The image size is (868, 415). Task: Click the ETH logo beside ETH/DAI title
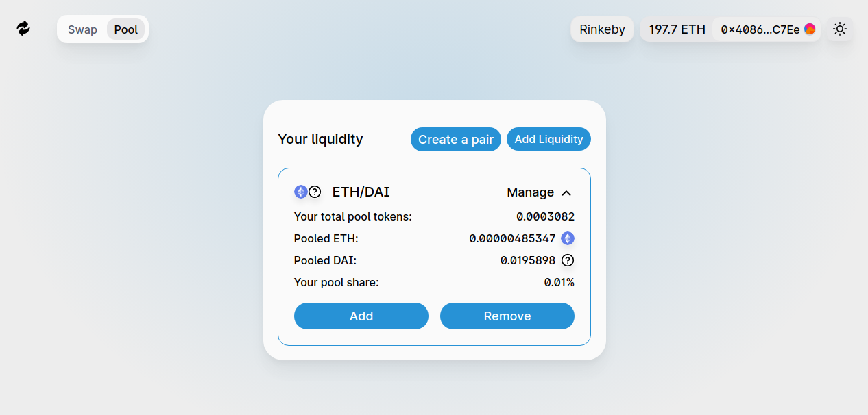pyautogui.click(x=300, y=192)
